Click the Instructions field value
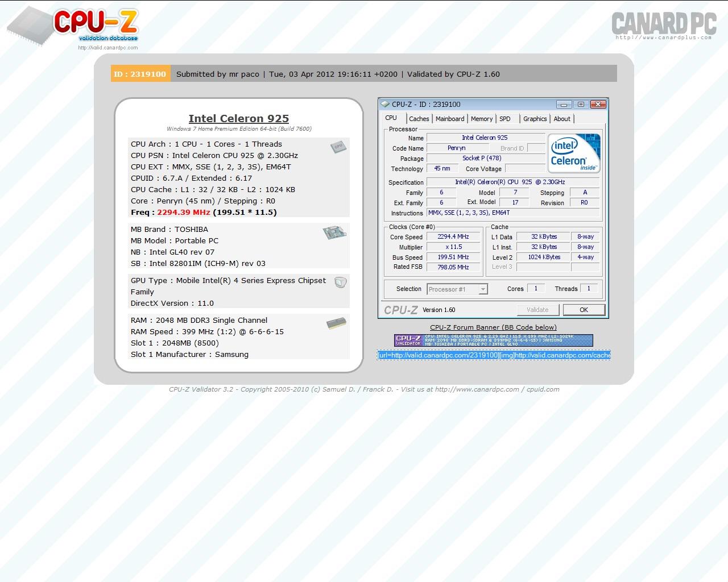 512,213
